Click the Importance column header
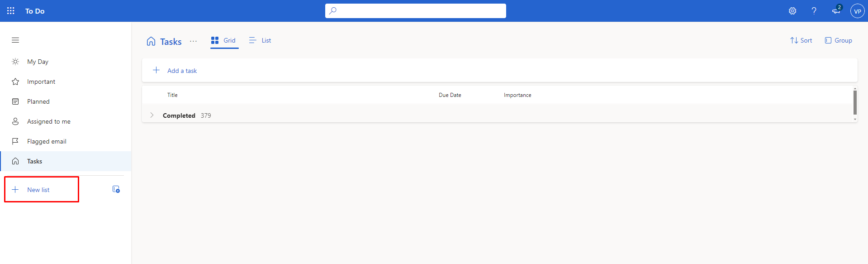This screenshot has width=868, height=264. pos(517,95)
